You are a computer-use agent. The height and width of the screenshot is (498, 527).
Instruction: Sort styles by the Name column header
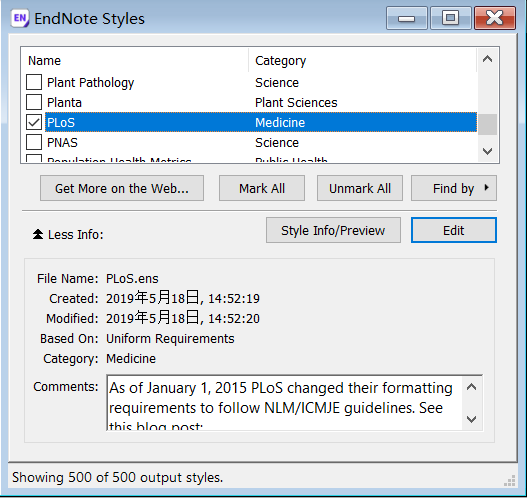[134, 60]
